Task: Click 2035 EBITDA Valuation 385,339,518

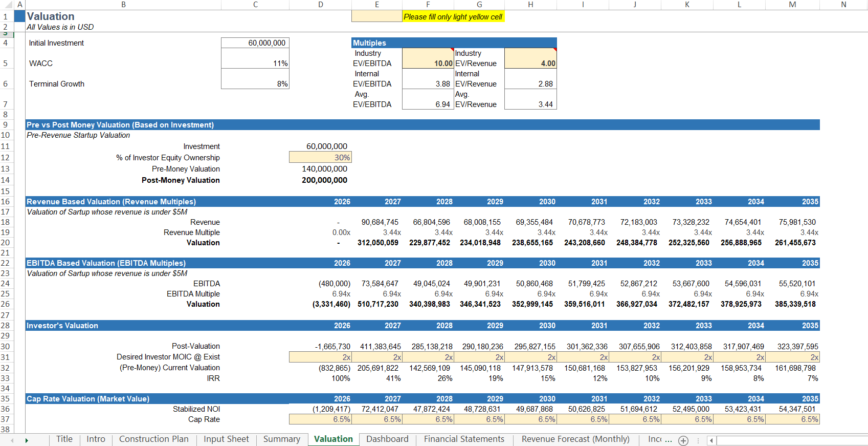Action: (x=795, y=304)
